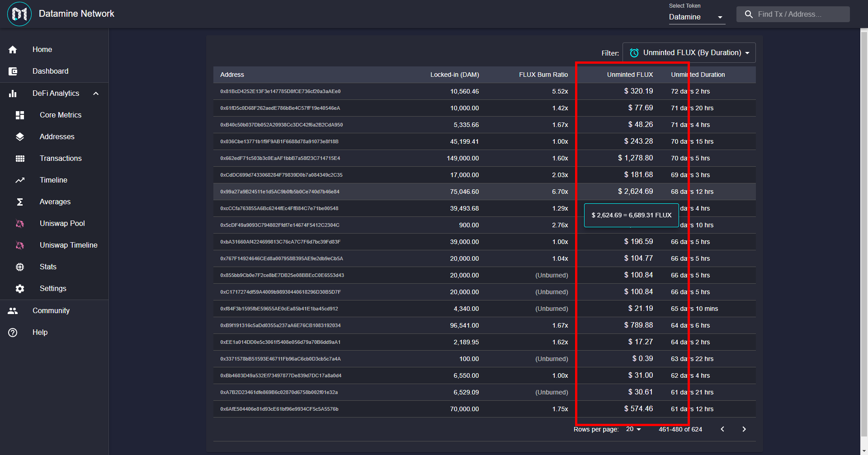Click the Datamine Network logo icon

pyautogui.click(x=19, y=14)
